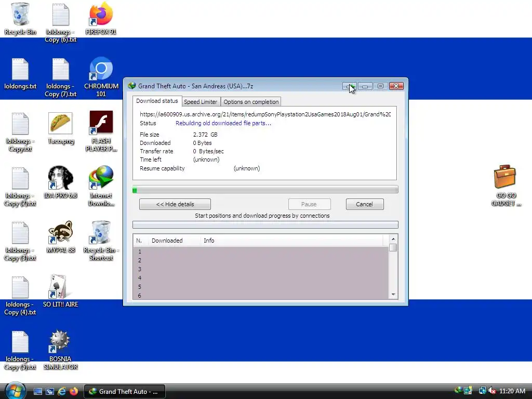
Task: Open the Recycle Bin desktop icon
Action: [20, 19]
